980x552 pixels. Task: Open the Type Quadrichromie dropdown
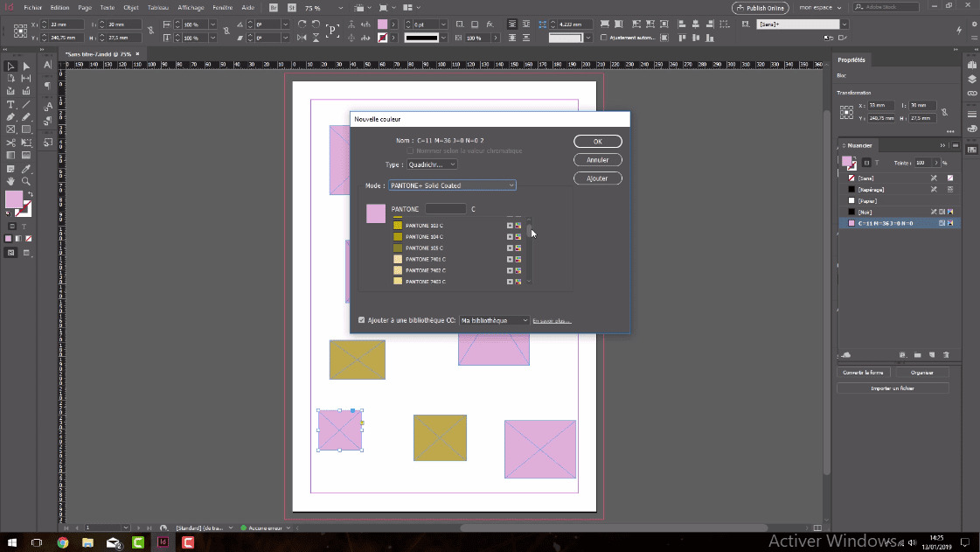click(x=432, y=164)
